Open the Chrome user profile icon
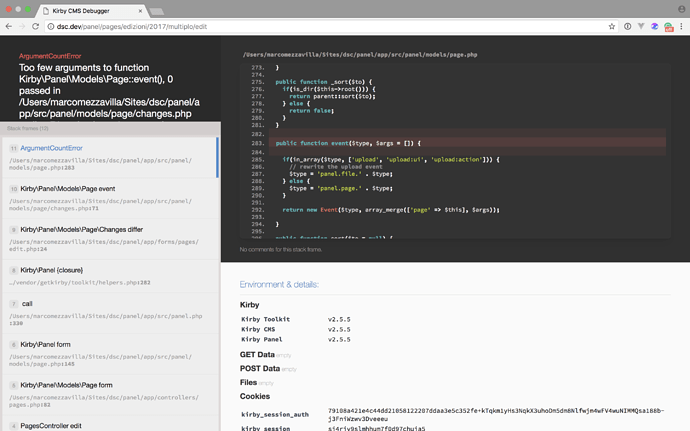690x431 pixels. [x=682, y=9]
